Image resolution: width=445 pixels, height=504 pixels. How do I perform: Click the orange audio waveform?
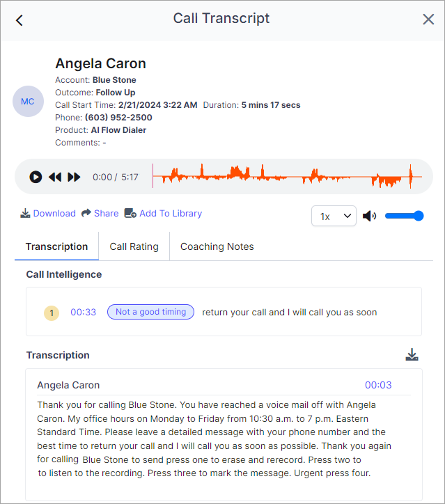click(287, 176)
